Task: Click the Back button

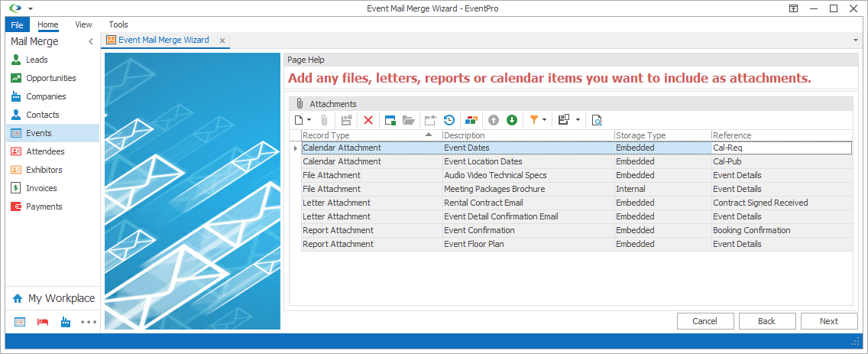Action: click(x=767, y=321)
